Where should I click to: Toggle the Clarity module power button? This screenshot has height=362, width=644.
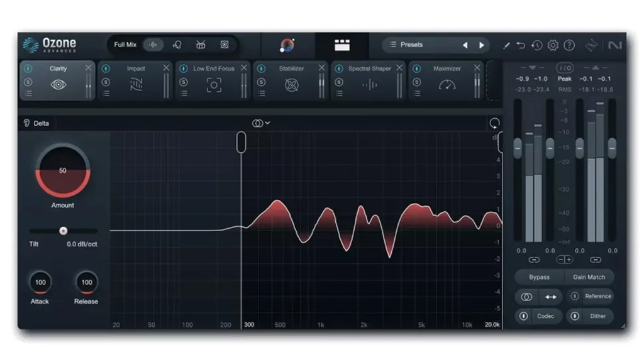click(x=28, y=69)
